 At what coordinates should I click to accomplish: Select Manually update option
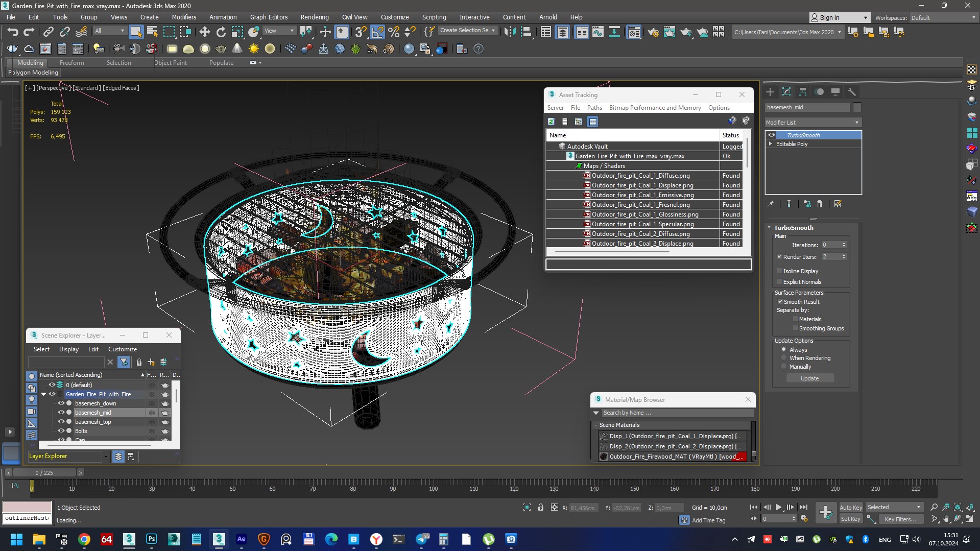[784, 367]
